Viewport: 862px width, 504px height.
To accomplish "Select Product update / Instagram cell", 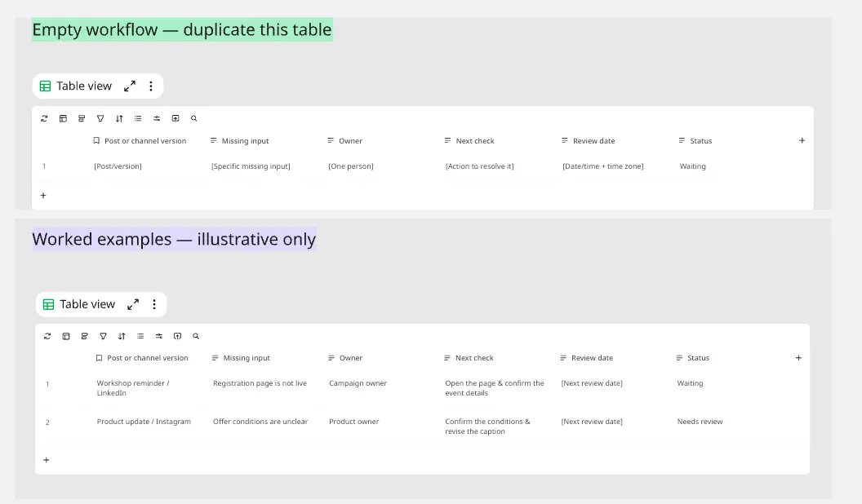I will 144,422.
